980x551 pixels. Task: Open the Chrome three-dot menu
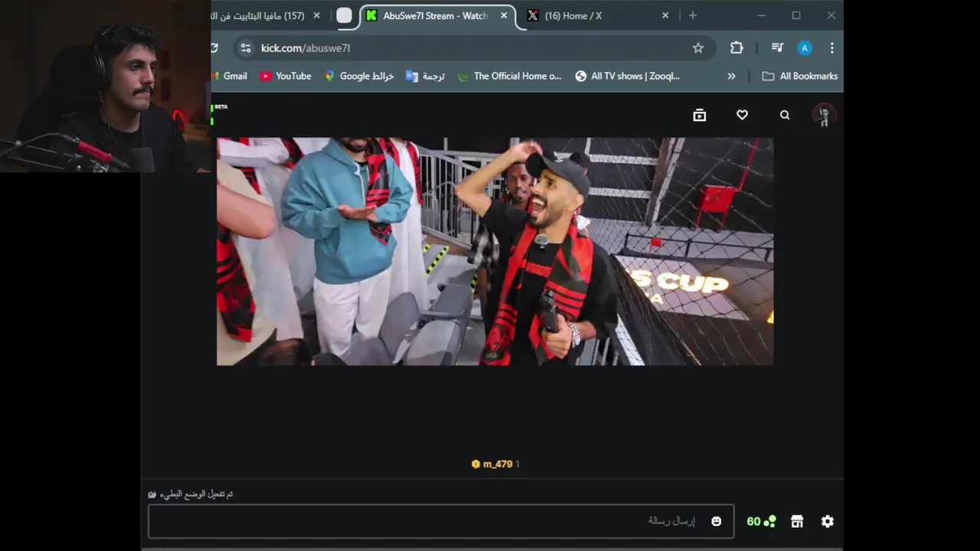coord(831,47)
